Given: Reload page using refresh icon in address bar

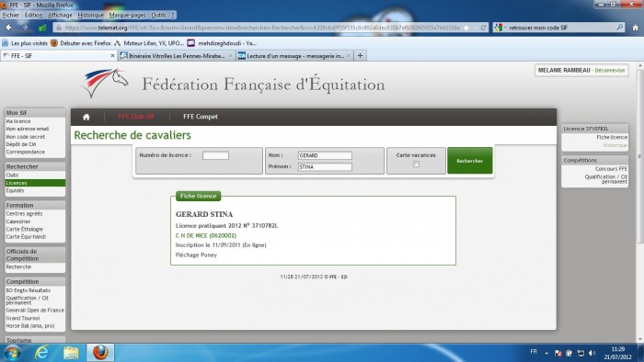Looking at the screenshot, I should coord(483,28).
